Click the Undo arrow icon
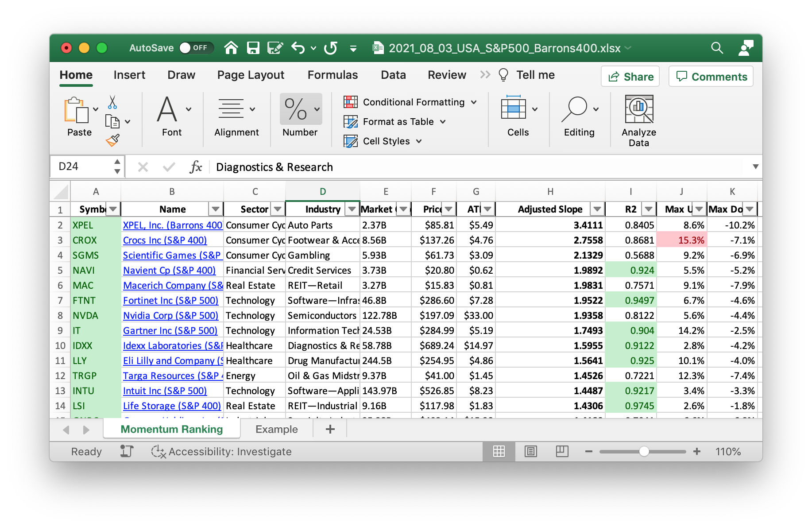812x527 pixels. click(298, 48)
